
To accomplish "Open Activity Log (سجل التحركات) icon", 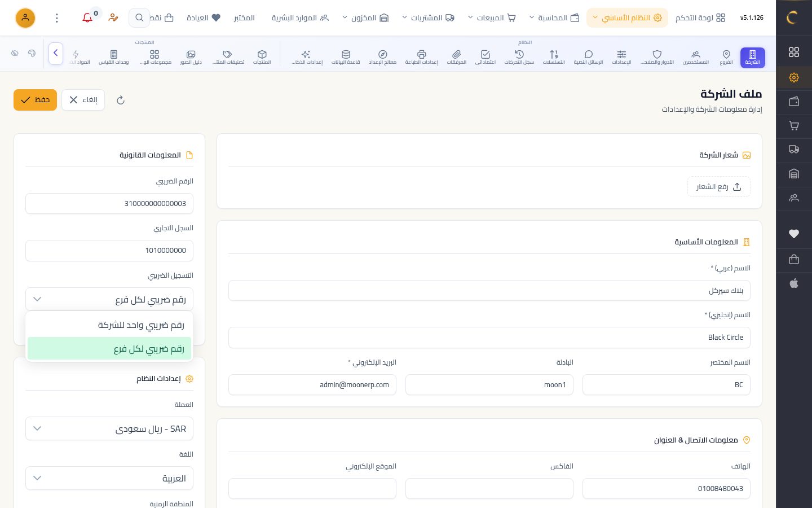I will [x=519, y=57].
